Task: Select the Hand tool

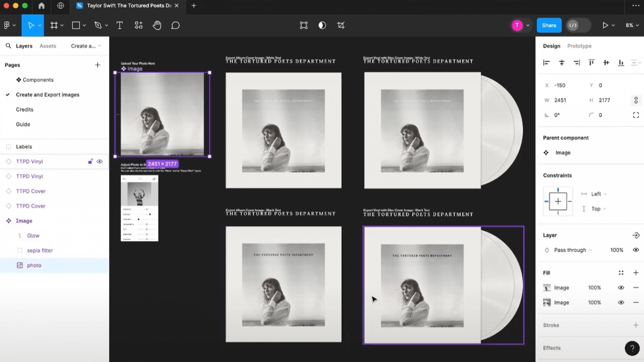Action: click(x=157, y=26)
